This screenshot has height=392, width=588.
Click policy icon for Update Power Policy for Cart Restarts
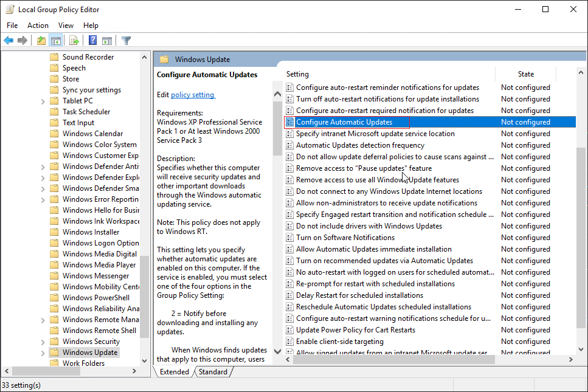pos(289,330)
